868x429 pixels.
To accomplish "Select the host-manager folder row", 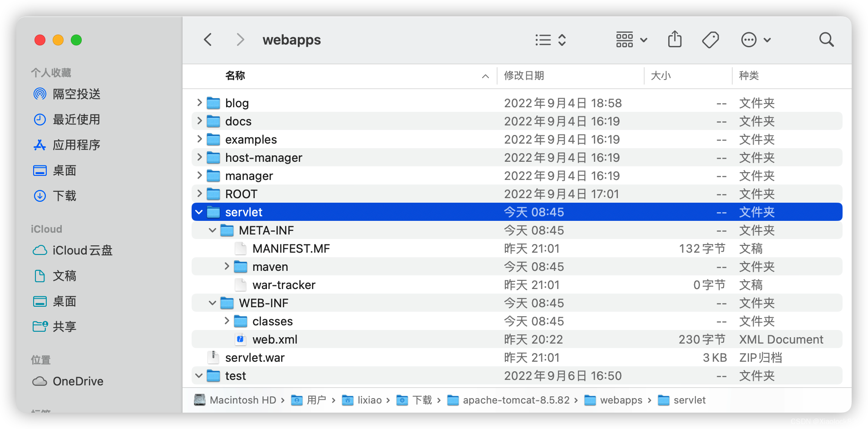I will point(517,158).
